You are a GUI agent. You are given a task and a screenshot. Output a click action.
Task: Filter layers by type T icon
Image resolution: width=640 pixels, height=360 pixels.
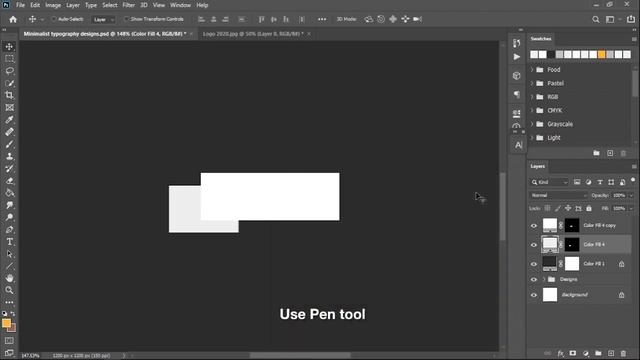point(600,182)
